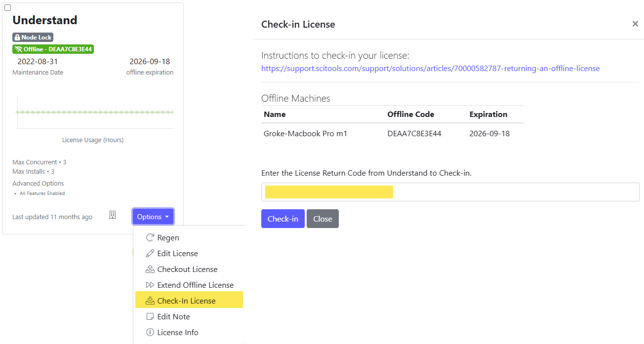The image size is (644, 344).
Task: Click Max Concurrent • 3 text
Action: click(x=40, y=162)
